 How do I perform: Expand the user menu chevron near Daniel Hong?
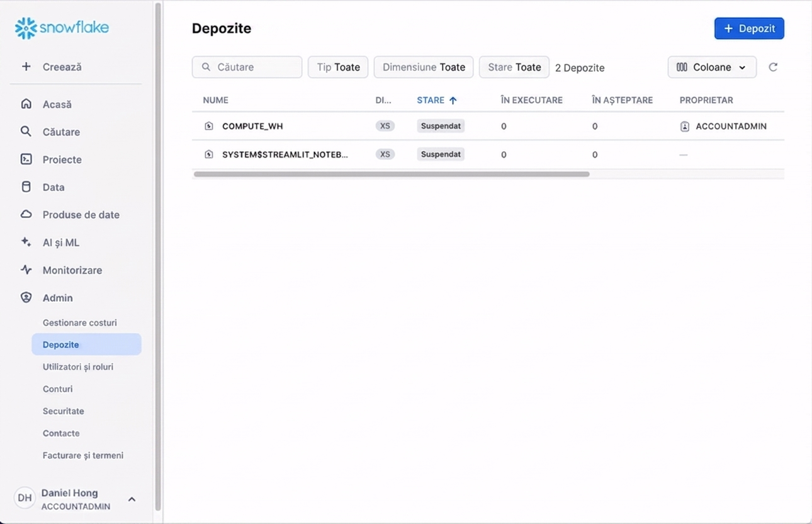point(132,499)
